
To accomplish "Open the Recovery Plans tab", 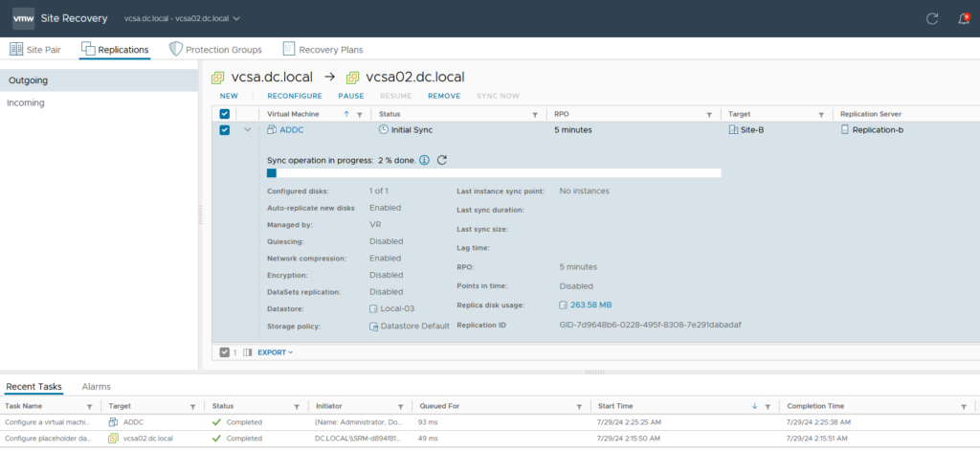I will [x=323, y=50].
